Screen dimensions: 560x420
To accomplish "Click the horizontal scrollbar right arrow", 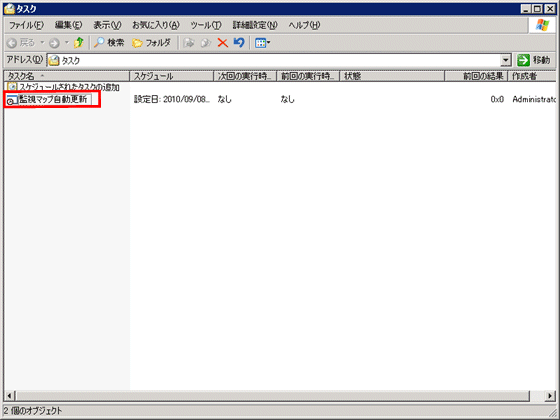I will click(x=550, y=395).
